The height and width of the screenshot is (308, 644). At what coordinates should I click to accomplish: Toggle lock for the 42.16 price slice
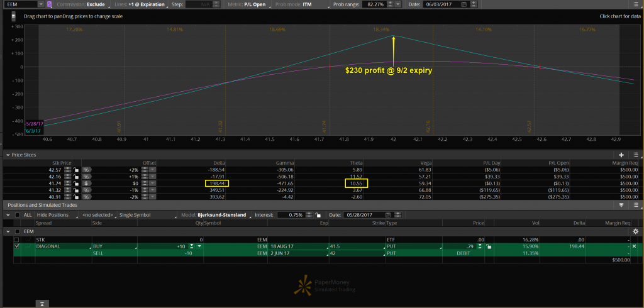(x=75, y=176)
